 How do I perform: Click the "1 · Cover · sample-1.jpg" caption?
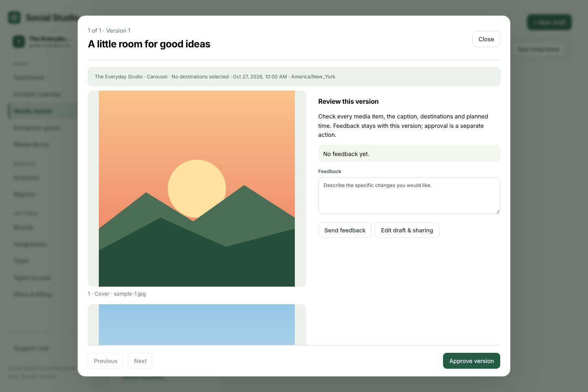click(117, 294)
